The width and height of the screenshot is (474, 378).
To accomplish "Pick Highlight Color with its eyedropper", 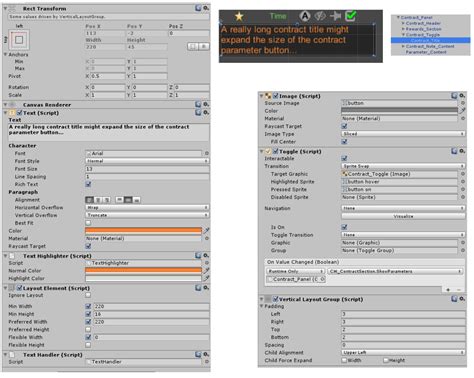I will pos(207,278).
